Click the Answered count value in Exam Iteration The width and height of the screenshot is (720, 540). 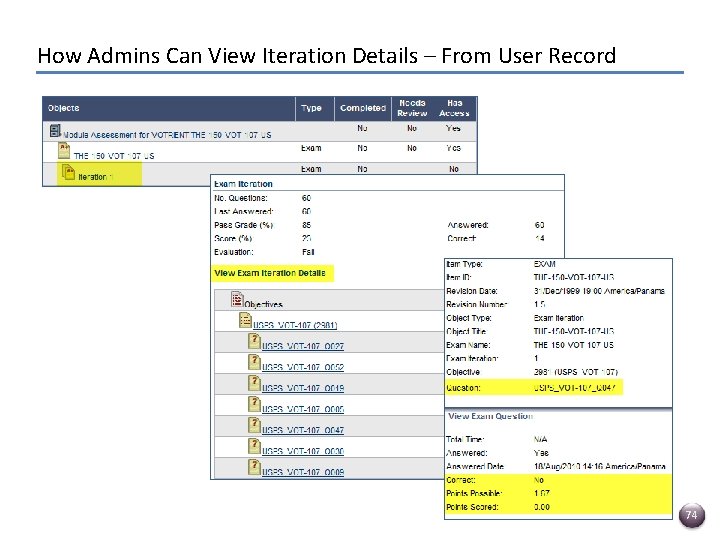tap(540, 225)
